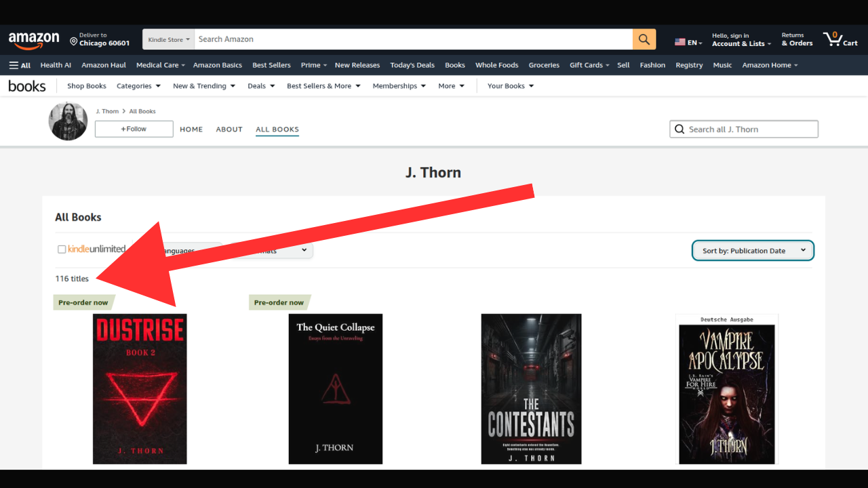This screenshot has height=488, width=868.
Task: Open the Sort by Publication Date dropdown
Action: [x=753, y=251]
